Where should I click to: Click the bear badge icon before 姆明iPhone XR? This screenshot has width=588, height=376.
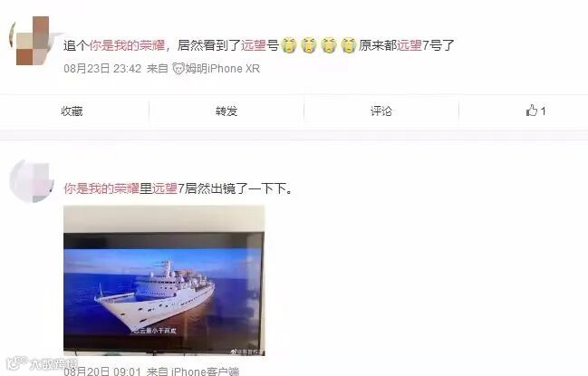[x=178, y=69]
